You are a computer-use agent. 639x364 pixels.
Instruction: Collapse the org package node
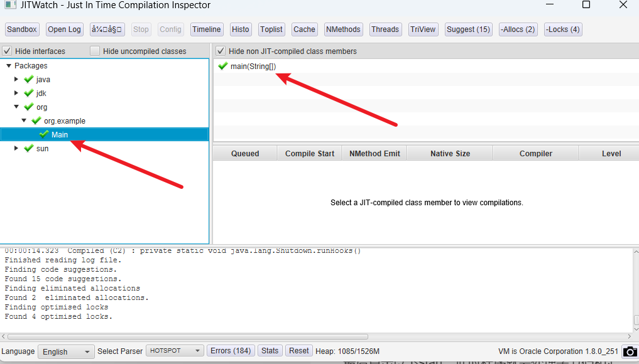17,107
